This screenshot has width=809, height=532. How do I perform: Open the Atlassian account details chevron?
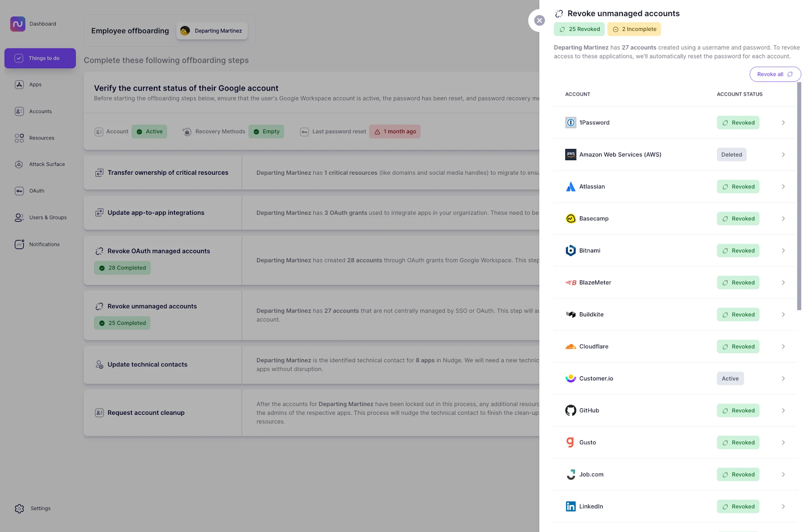[784, 186]
